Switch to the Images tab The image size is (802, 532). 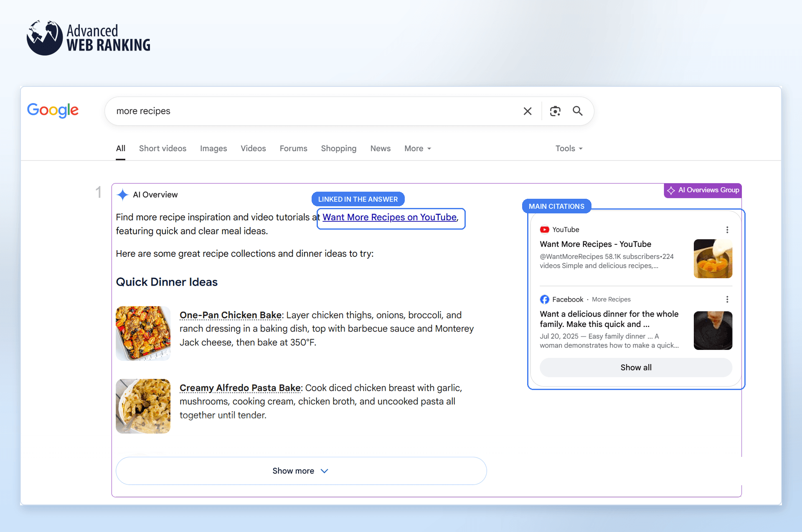click(x=213, y=149)
